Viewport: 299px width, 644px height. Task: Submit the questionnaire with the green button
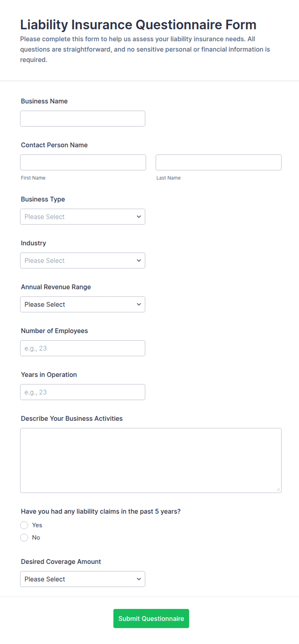point(151,618)
